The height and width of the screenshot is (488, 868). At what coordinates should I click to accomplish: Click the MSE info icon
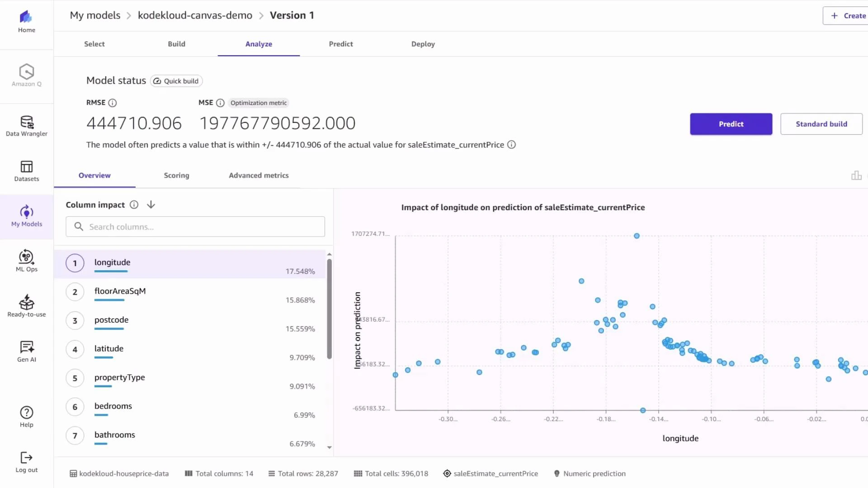tap(220, 103)
